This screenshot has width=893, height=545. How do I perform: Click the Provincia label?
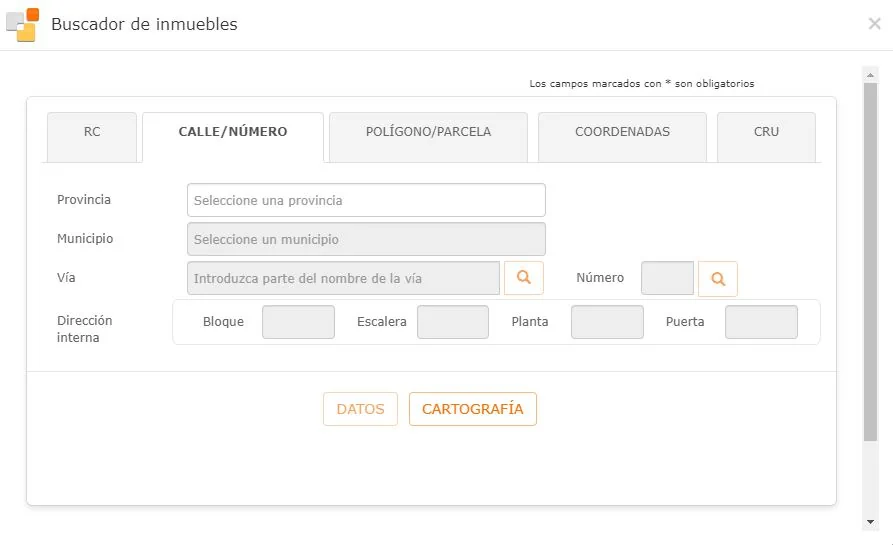pos(84,199)
